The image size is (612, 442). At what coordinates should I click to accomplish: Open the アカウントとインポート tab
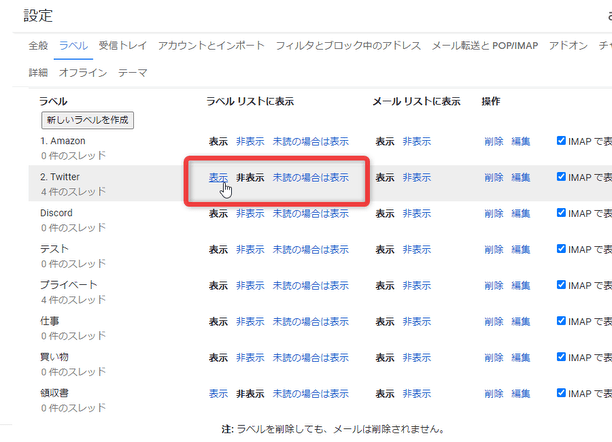point(211,46)
